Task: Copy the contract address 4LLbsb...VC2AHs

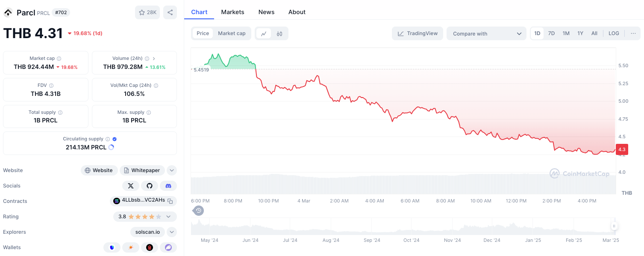Action: [170, 201]
